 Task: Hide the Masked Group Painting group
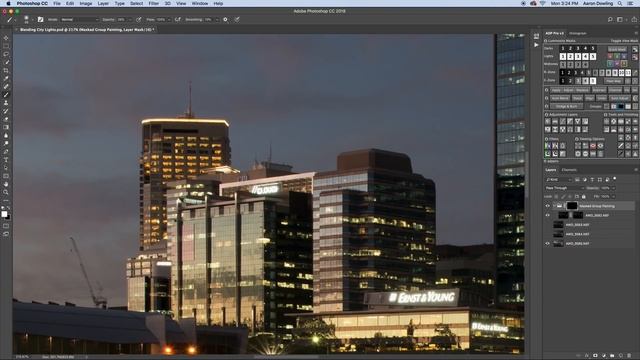coord(548,206)
